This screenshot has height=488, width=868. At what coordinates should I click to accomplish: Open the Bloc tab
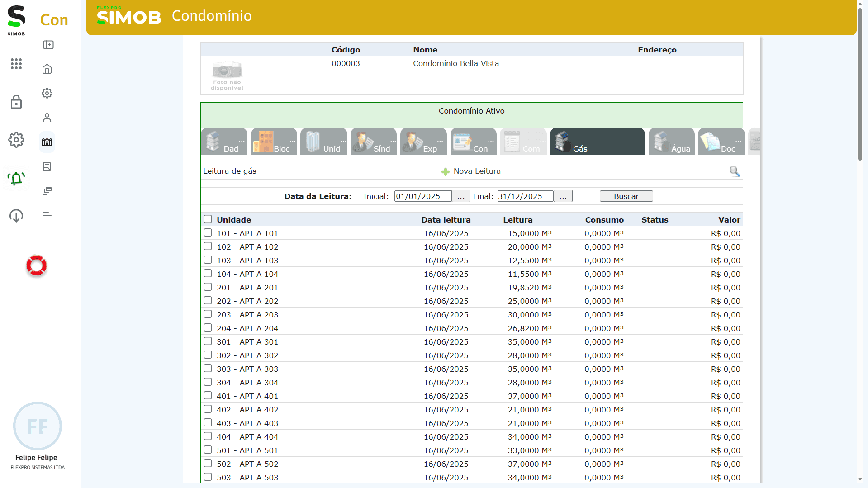(274, 142)
